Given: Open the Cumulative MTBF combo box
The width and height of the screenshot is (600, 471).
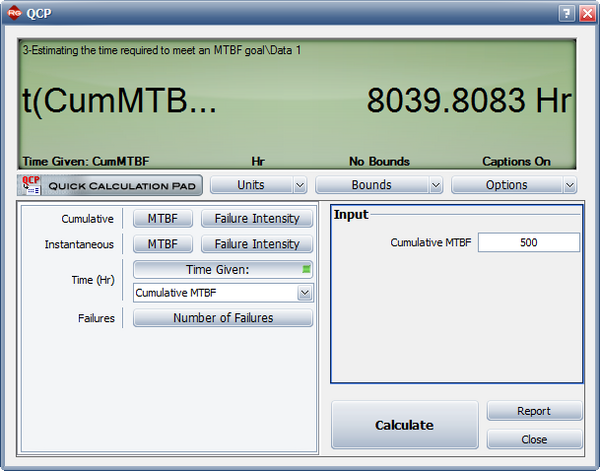Looking at the screenshot, I should pyautogui.click(x=223, y=293).
